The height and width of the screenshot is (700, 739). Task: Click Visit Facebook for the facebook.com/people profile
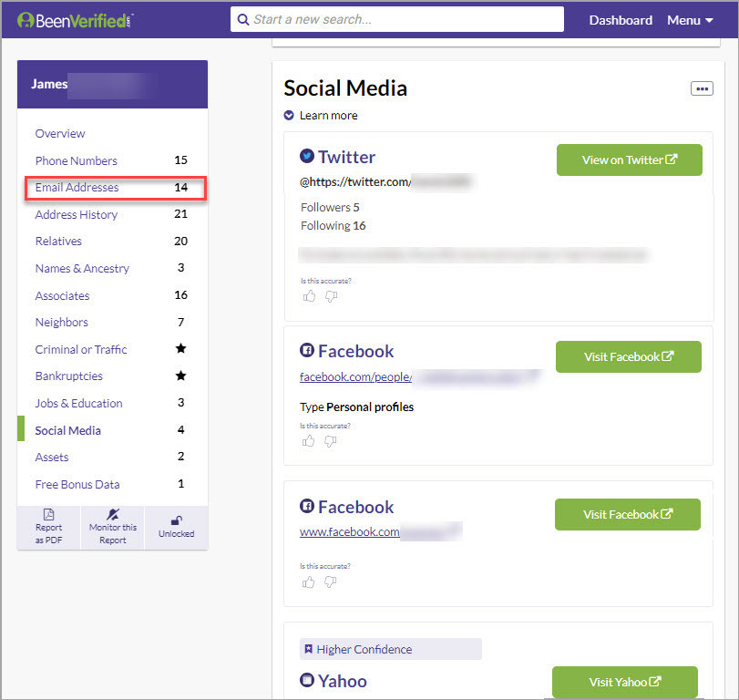628,356
